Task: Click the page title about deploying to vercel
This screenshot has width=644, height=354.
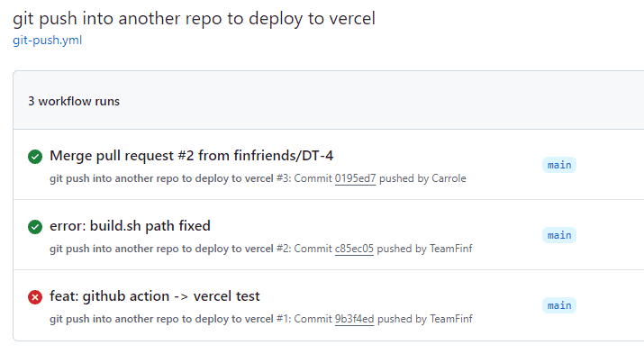Action: 194,19
